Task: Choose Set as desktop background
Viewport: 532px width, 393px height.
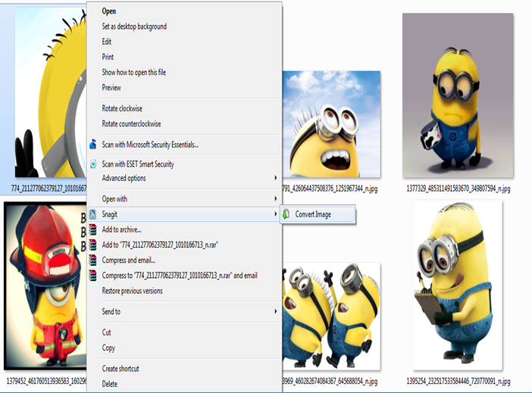Action: [x=134, y=27]
